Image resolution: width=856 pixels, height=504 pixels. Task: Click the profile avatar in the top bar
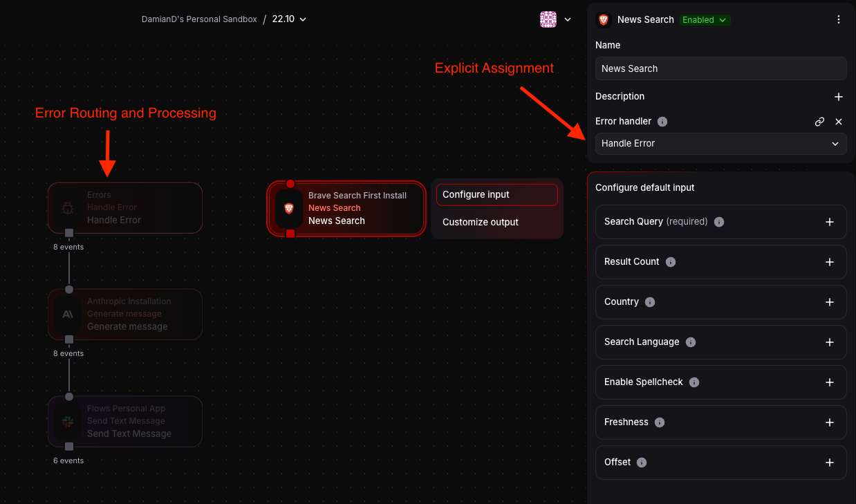point(548,19)
